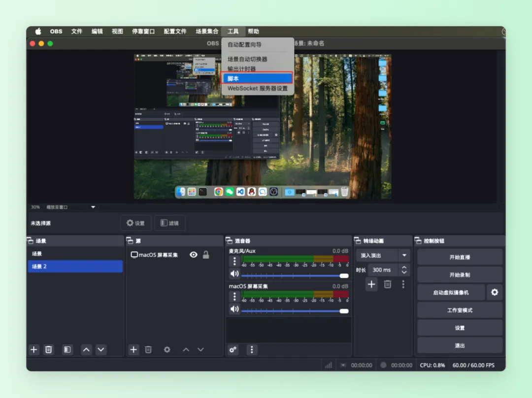
Task: Open preview scaling dropdown arrow
Action: tap(93, 207)
